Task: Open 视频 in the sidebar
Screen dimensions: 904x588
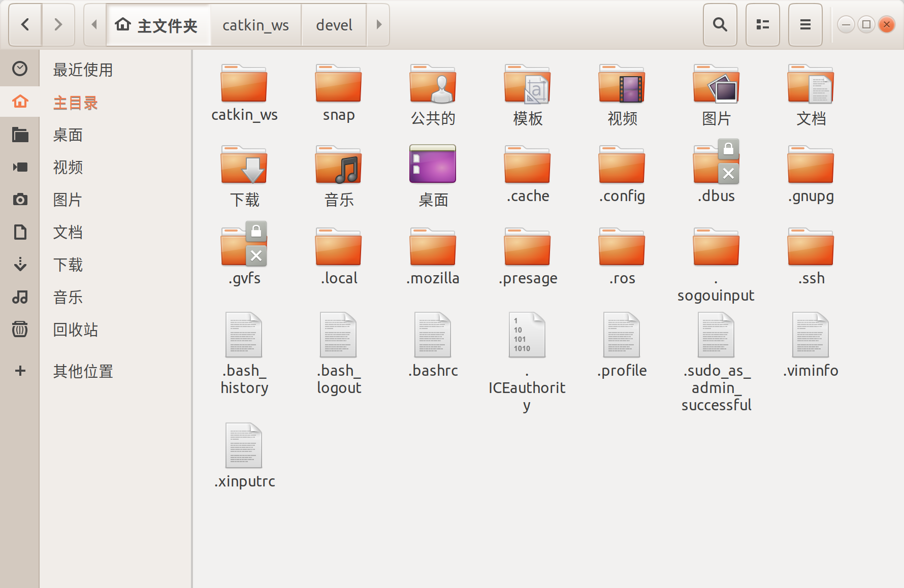Action: click(96, 167)
